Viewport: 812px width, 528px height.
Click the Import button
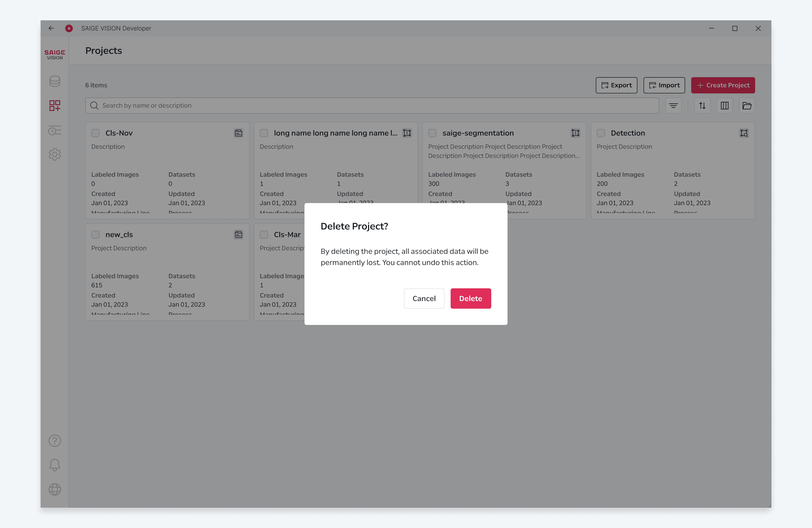[x=664, y=85]
